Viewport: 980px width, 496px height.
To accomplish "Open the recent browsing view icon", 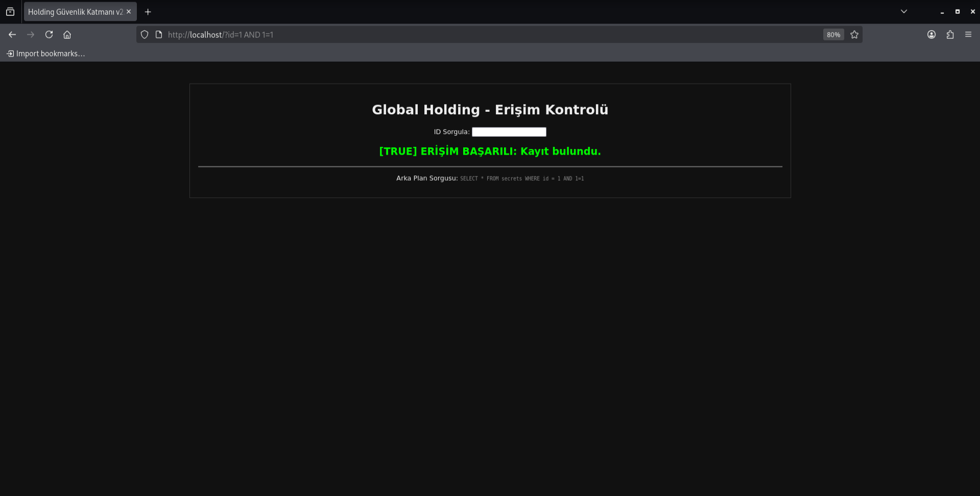I will 10,12.
